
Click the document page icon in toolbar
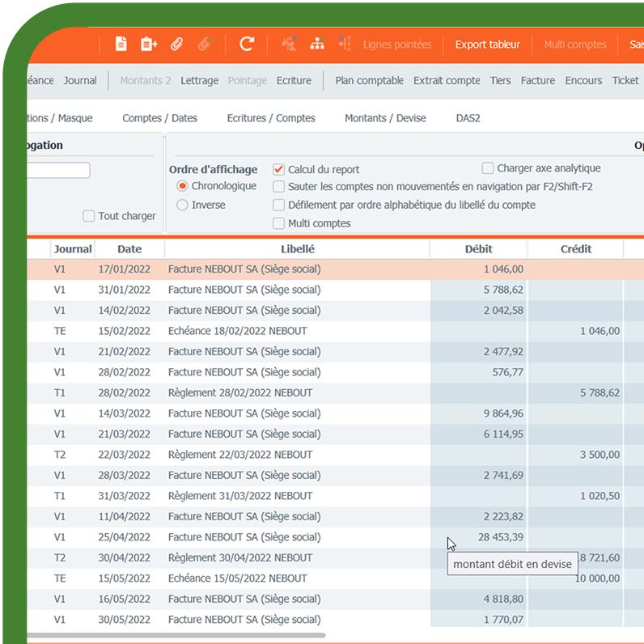coord(121,44)
